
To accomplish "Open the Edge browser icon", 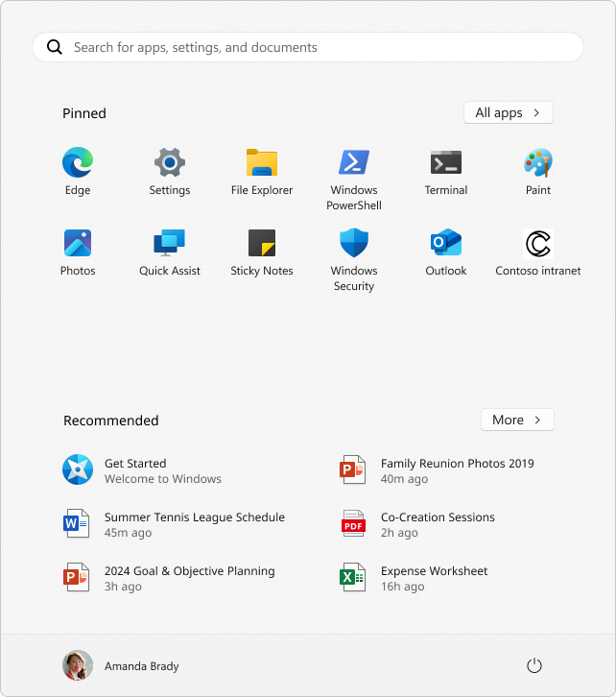I will coord(78,163).
